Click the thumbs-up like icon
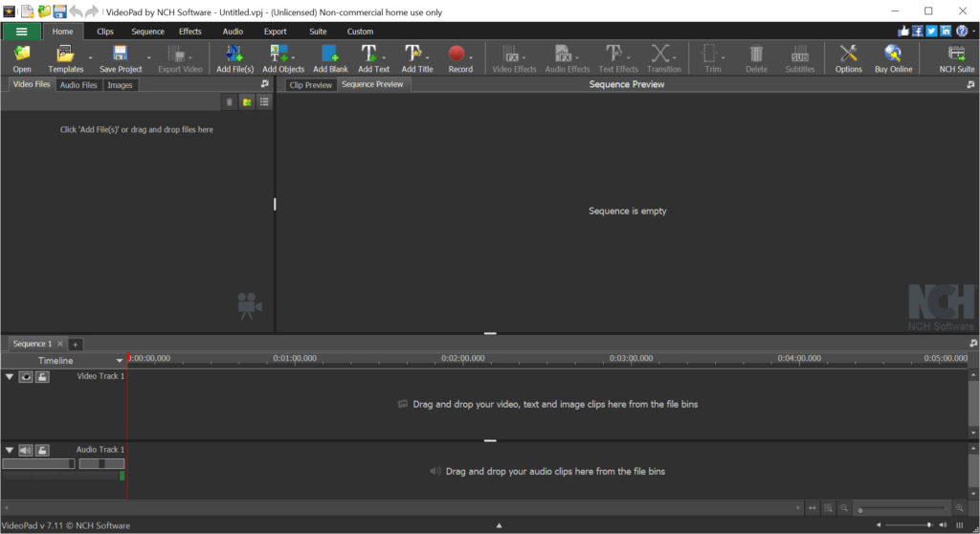 [903, 31]
